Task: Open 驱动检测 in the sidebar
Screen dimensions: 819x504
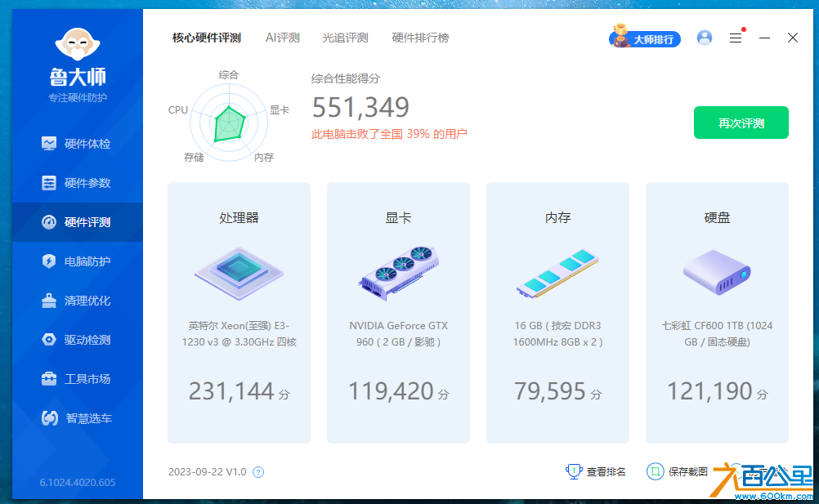Action: click(x=78, y=340)
